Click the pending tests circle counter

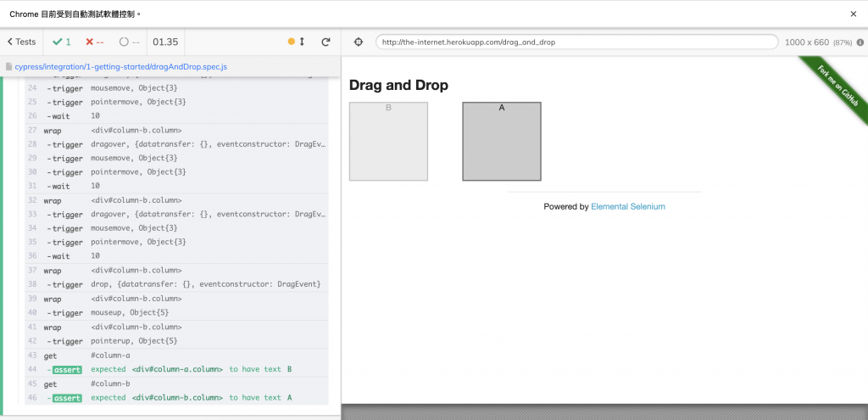tap(130, 42)
